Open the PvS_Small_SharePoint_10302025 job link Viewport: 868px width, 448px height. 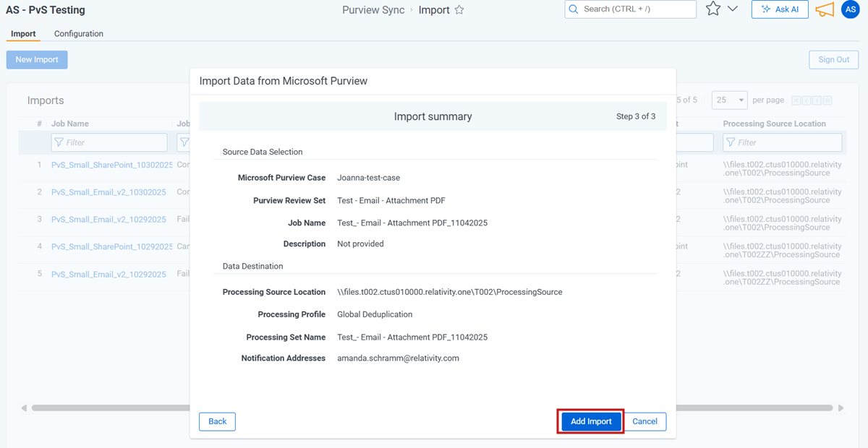coord(109,165)
